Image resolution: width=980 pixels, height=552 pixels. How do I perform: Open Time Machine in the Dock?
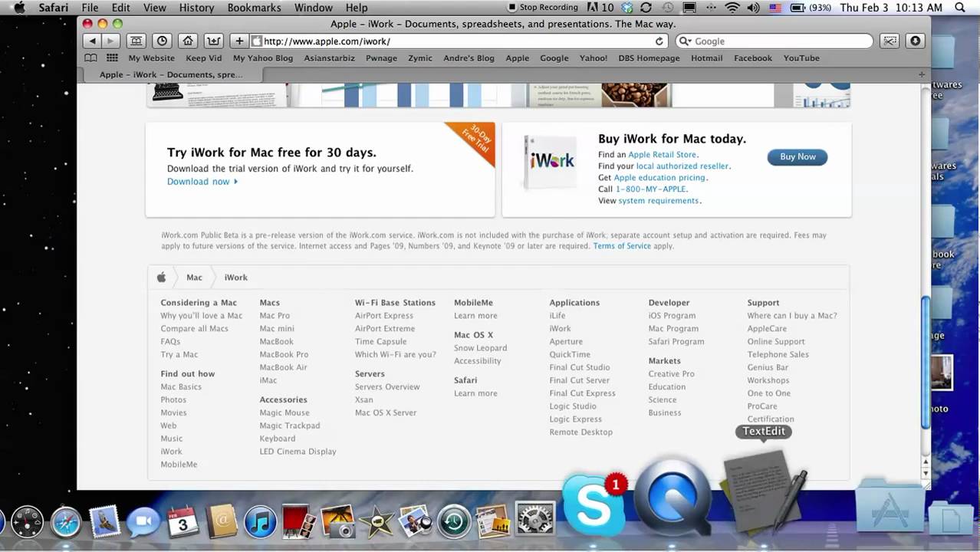(454, 523)
